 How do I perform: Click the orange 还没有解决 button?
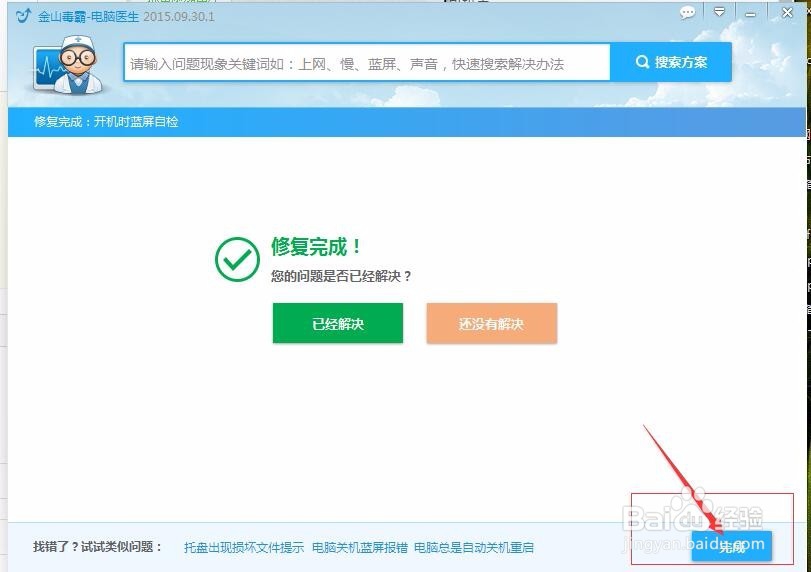point(491,323)
